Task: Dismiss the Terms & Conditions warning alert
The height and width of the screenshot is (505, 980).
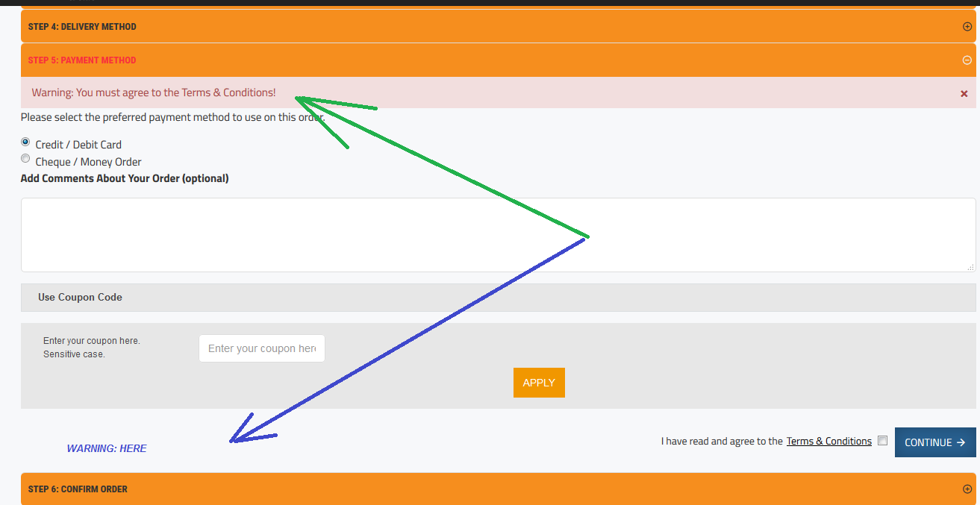Action: (x=964, y=94)
